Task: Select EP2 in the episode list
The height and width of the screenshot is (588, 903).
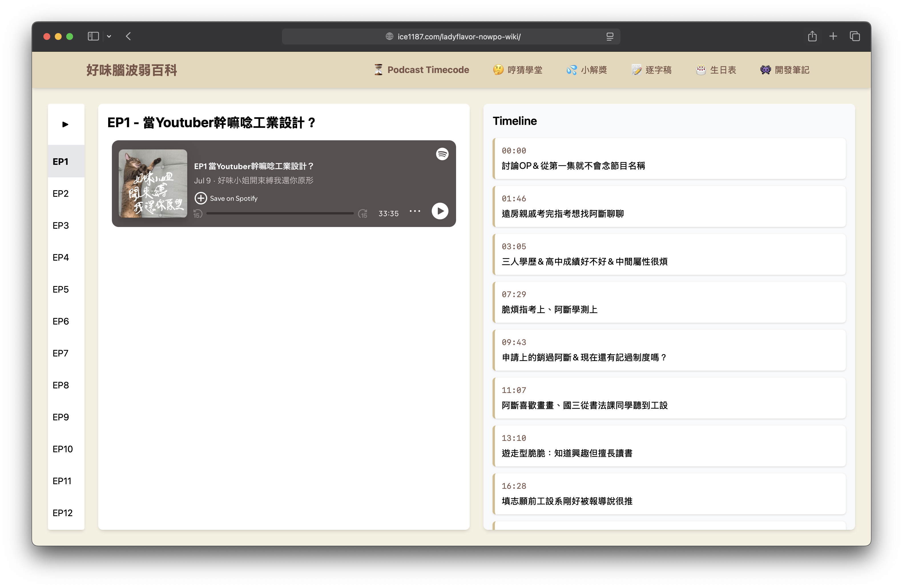Action: tap(66, 193)
